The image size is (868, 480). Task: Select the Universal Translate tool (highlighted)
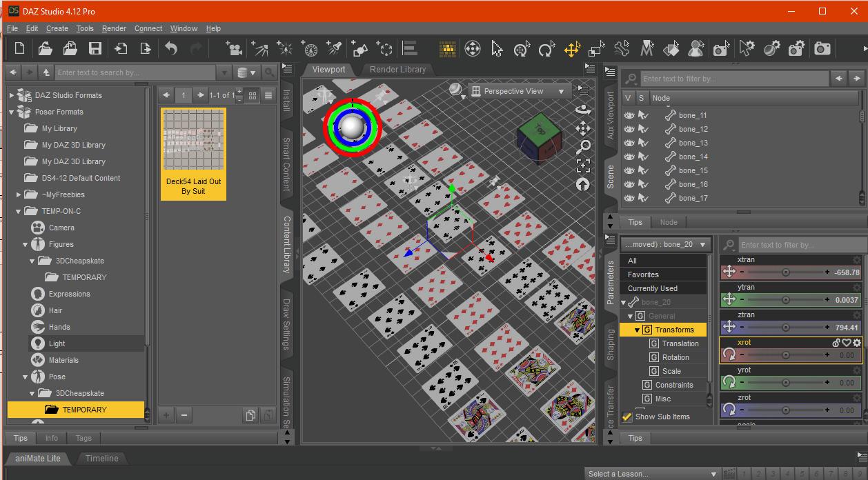coord(572,48)
